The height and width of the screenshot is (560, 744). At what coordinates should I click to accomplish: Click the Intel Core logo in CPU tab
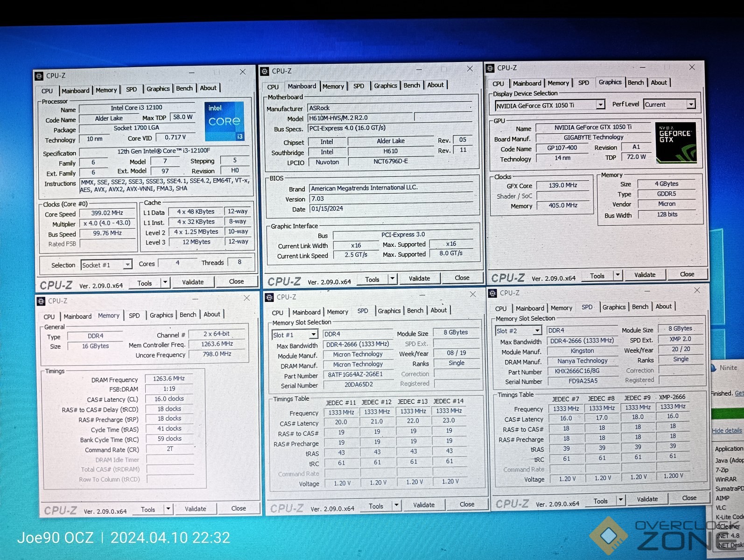tap(224, 121)
